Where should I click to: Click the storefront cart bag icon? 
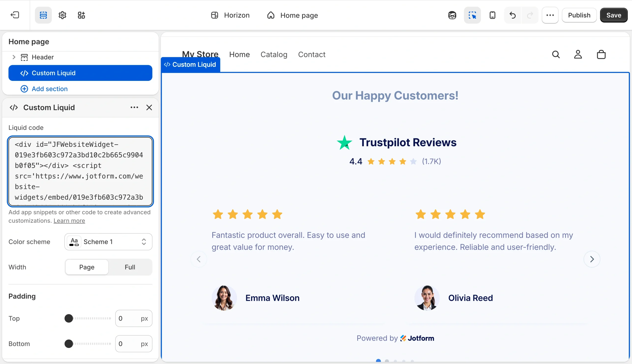[601, 55]
